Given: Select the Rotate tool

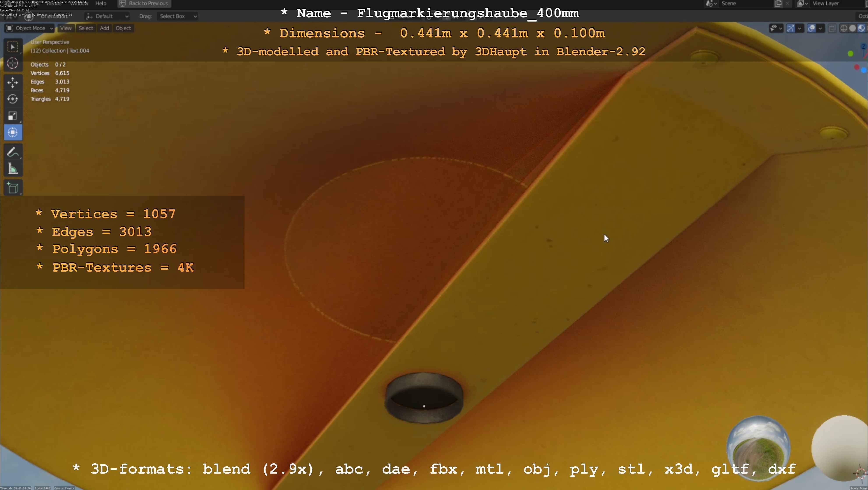Looking at the screenshot, I should click(x=13, y=99).
